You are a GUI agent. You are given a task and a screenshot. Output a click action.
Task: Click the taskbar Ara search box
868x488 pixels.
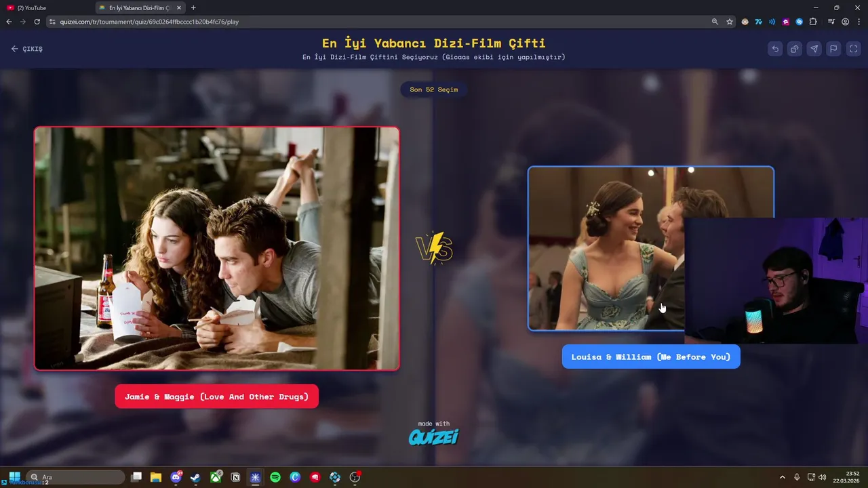[x=75, y=477]
